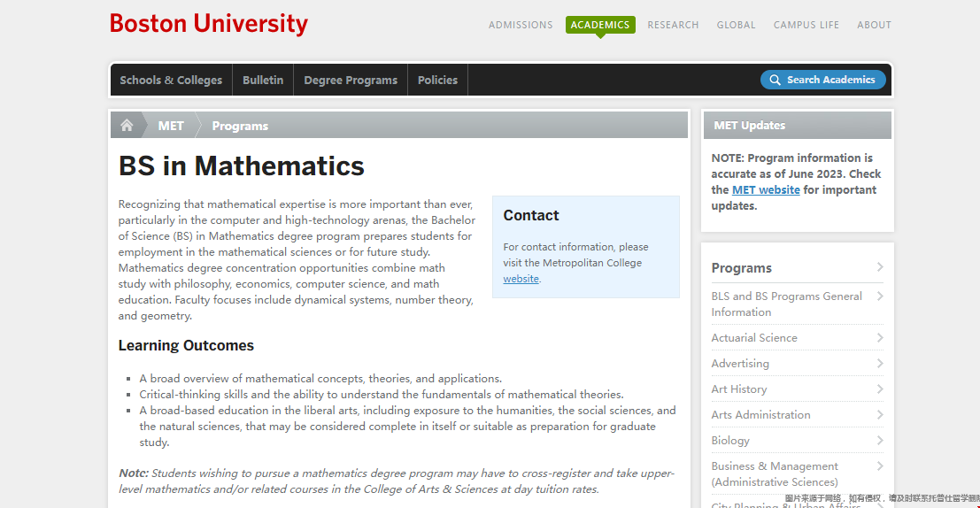This screenshot has width=980, height=508.
Task: Click chevron beside Arts Administration
Action: [879, 414]
